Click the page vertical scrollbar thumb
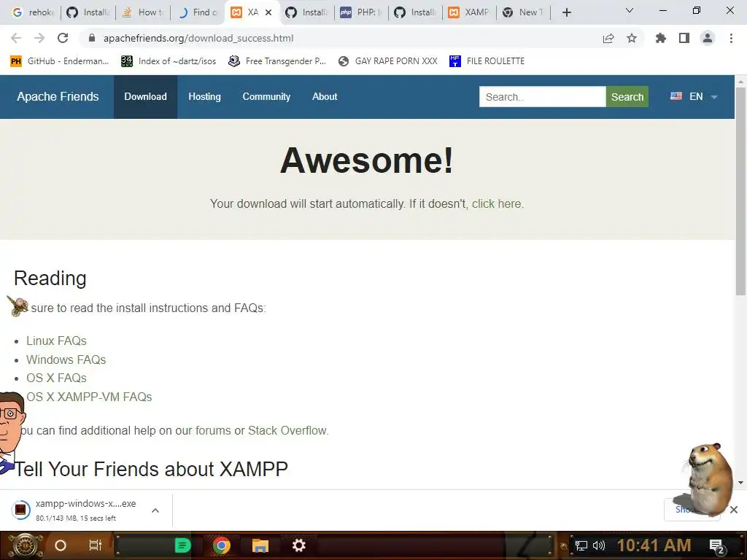747x560 pixels. (x=740, y=190)
